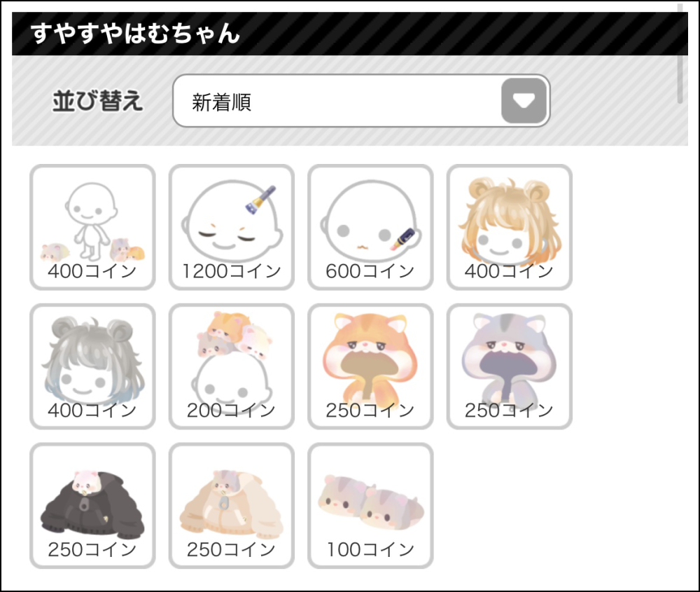Choose the 1200 coin sleepy-eyes makeup item

click(x=231, y=227)
